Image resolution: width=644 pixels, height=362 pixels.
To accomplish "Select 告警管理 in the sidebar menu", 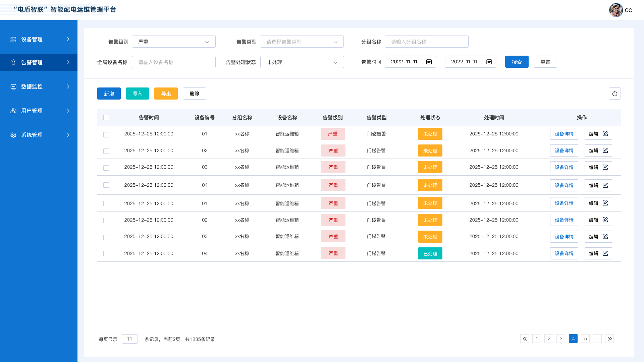I will (x=31, y=62).
